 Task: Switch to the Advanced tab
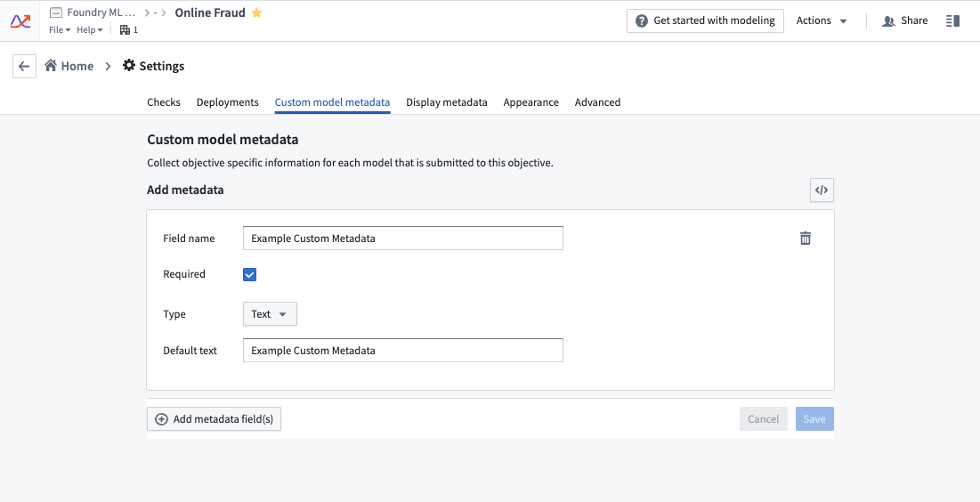coord(597,101)
